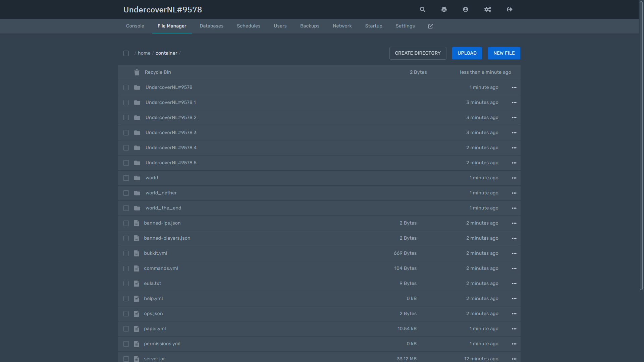Click the sign out icon
Screen dimensions: 644x362
click(x=510, y=9)
